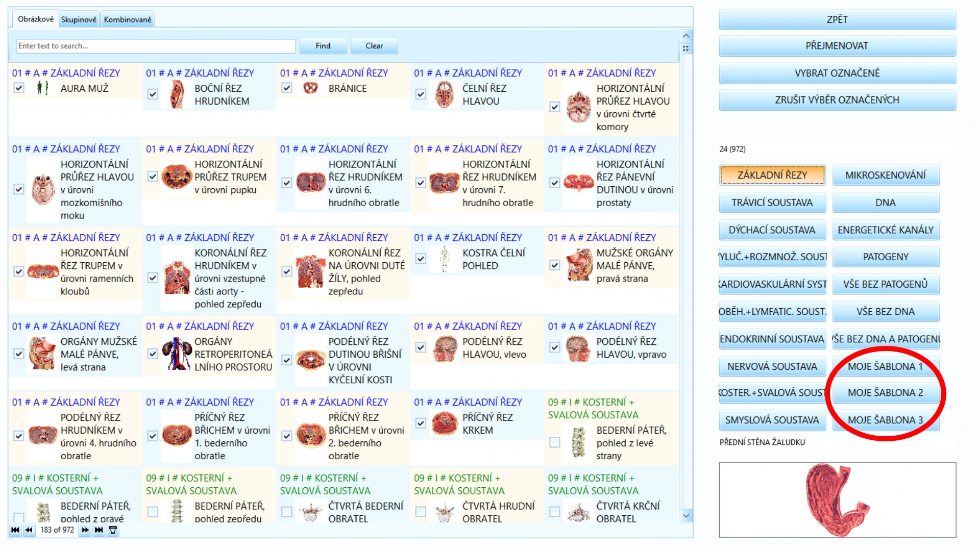This screenshot has height=551, width=980.
Task: Click the VYBRAT OZNAČENÉ button
Action: pos(837,73)
